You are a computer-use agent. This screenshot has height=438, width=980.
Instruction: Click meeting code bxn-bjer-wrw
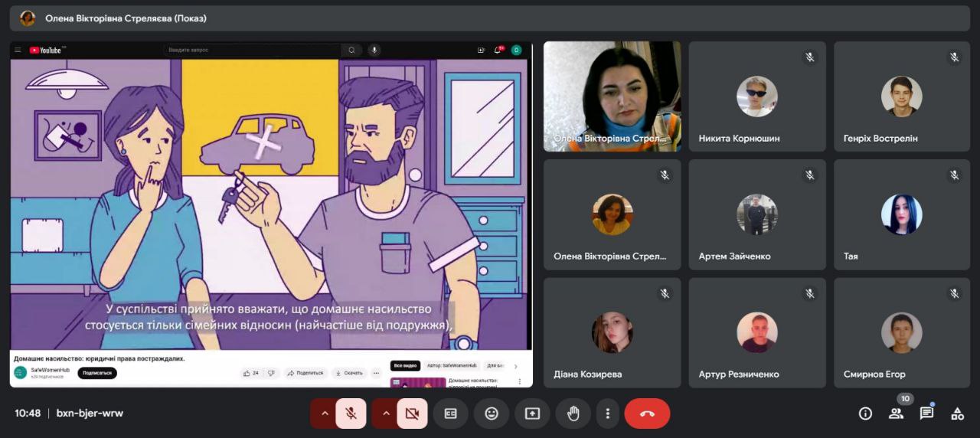click(x=90, y=413)
